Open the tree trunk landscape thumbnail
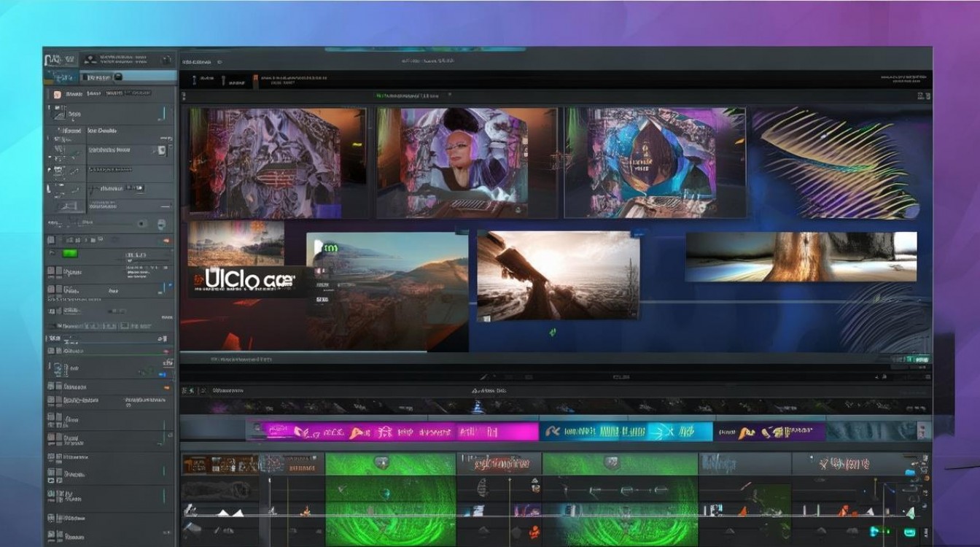Screen dimensions: 980x547 (801, 257)
